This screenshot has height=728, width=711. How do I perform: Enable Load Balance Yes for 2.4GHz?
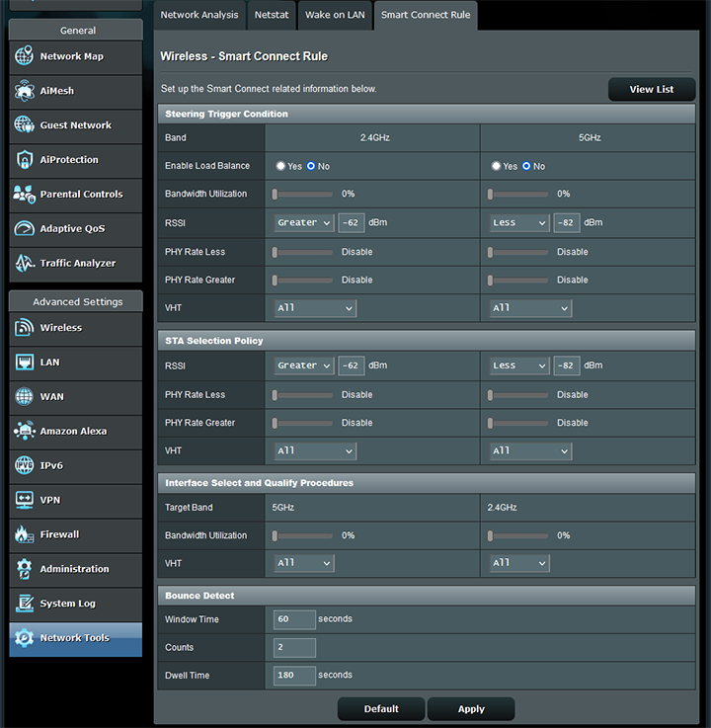pyautogui.click(x=281, y=166)
